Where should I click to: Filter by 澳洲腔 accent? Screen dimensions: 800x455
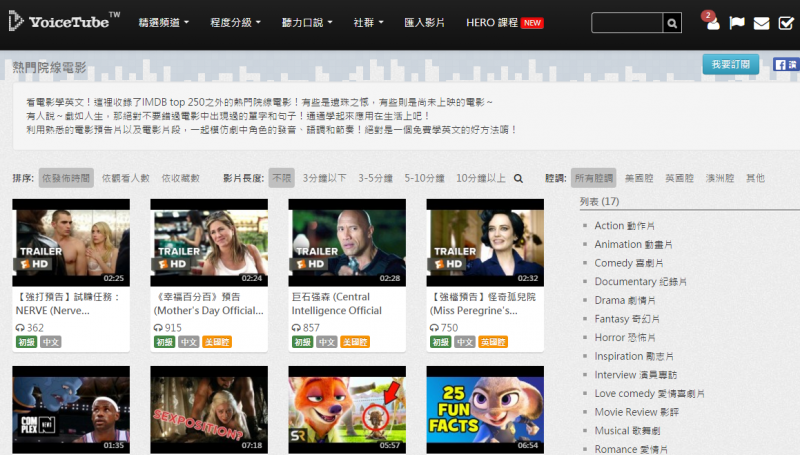coord(720,178)
